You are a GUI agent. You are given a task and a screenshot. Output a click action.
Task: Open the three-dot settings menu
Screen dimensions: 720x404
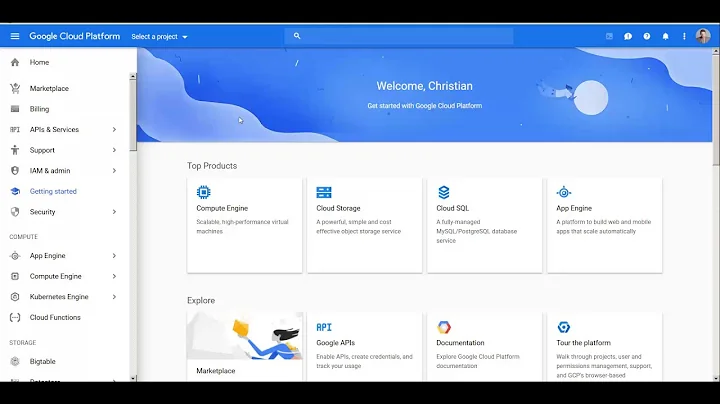click(x=684, y=36)
